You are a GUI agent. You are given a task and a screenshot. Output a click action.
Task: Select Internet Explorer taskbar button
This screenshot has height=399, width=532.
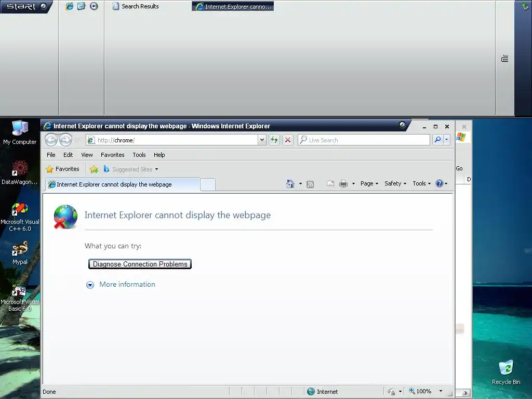tap(233, 6)
